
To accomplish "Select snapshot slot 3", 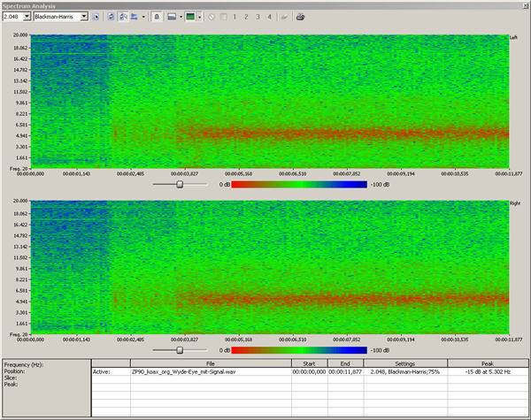I will pos(258,17).
